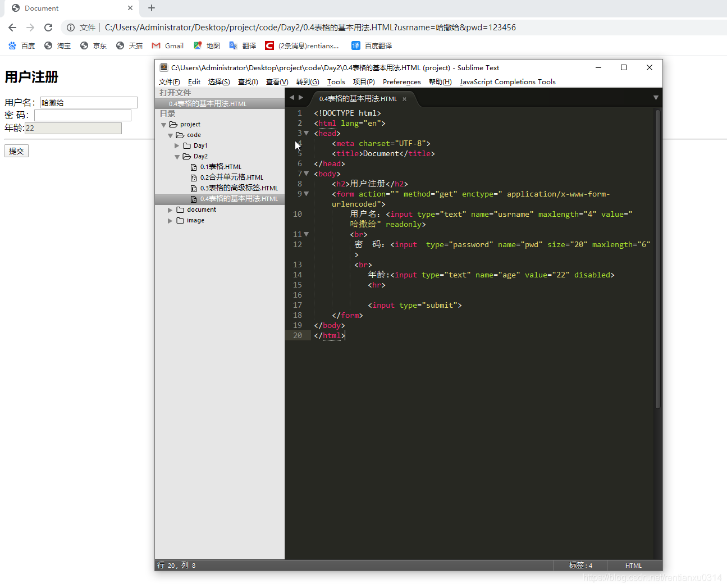This screenshot has width=727, height=588.
Task: Collapse the Day2 folder
Action: [x=177, y=157]
